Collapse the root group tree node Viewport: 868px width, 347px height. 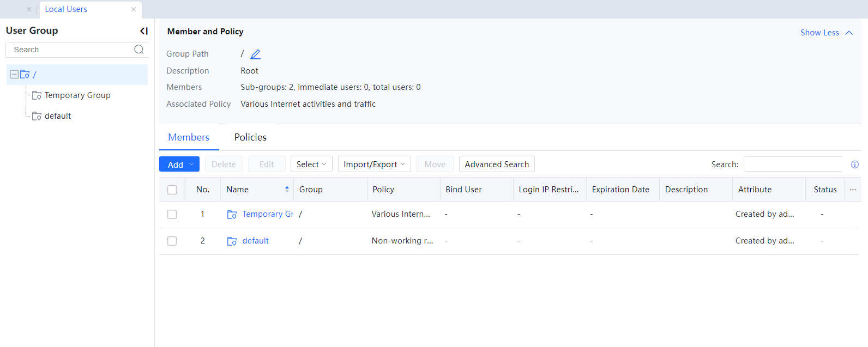[x=14, y=75]
